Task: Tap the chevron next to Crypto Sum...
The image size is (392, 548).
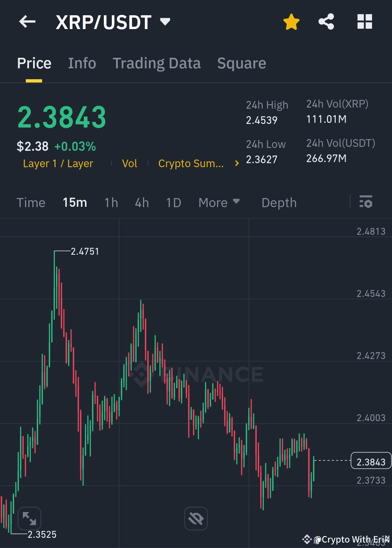Action: pos(236,164)
